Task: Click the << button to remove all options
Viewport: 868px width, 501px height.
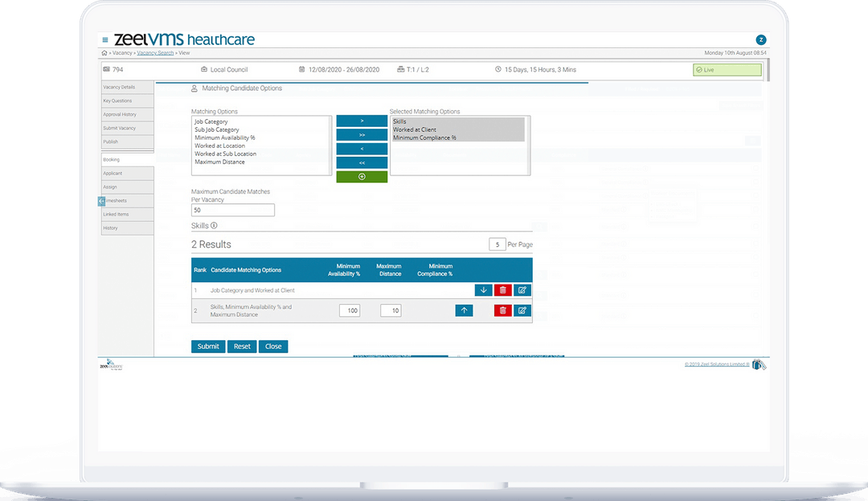Action: click(x=362, y=162)
